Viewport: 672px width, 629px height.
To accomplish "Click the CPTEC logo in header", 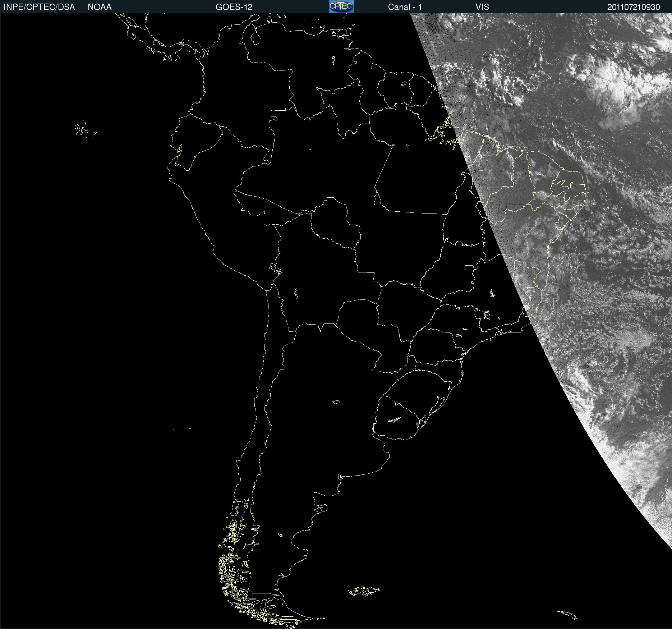I will (x=341, y=6).
